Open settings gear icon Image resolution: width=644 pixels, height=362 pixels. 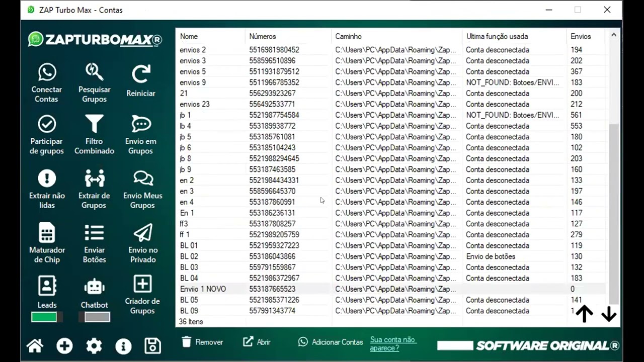click(x=94, y=346)
